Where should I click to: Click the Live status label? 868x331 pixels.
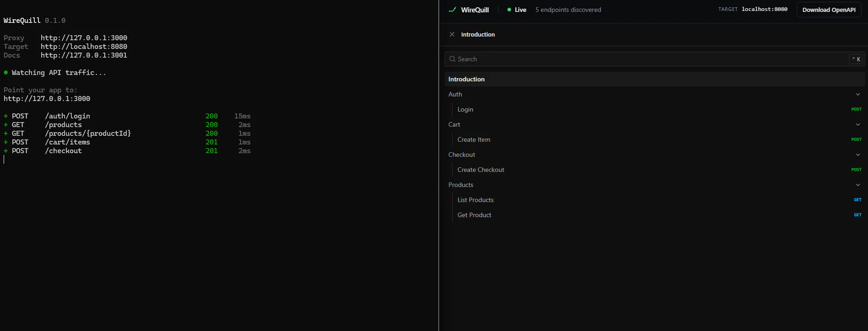521,10
